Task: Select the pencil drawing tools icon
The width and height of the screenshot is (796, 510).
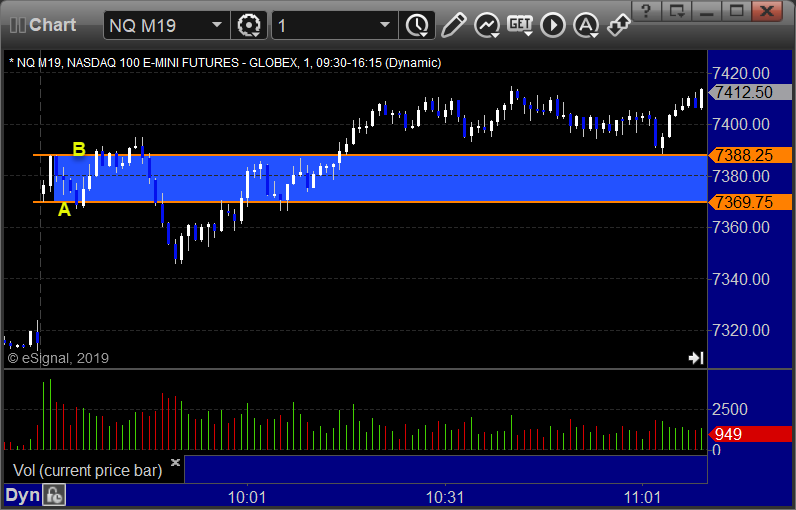Action: pos(453,25)
